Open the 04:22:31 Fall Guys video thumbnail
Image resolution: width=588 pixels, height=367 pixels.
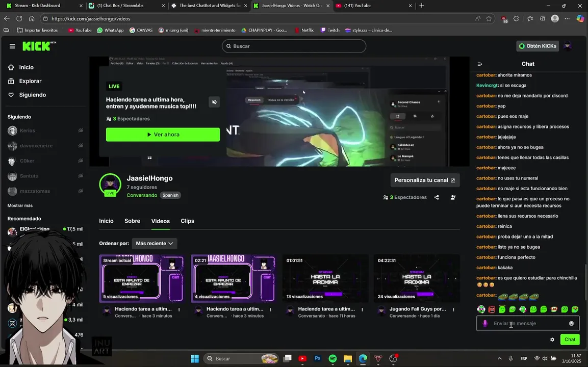pos(417,278)
